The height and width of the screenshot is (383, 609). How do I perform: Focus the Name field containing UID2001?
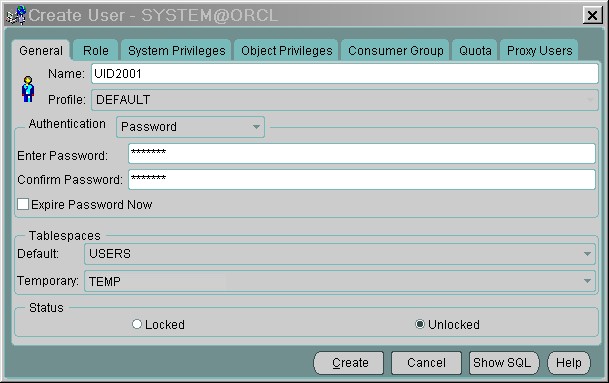point(345,73)
